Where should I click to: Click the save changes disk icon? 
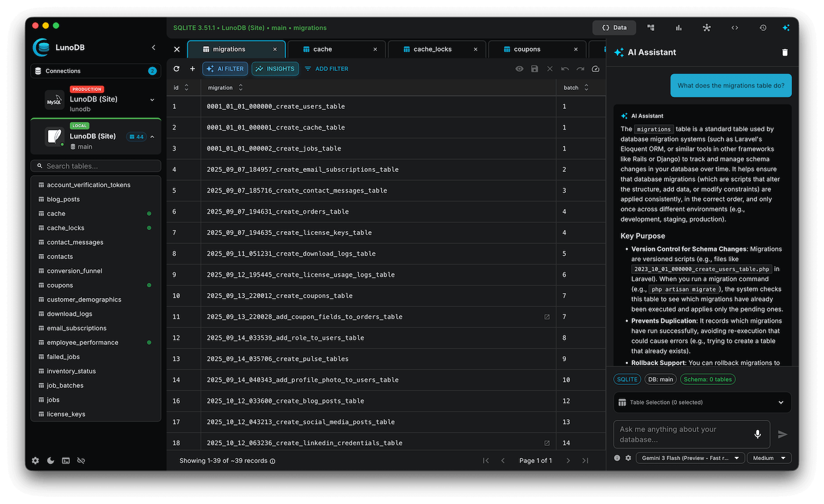(x=535, y=69)
